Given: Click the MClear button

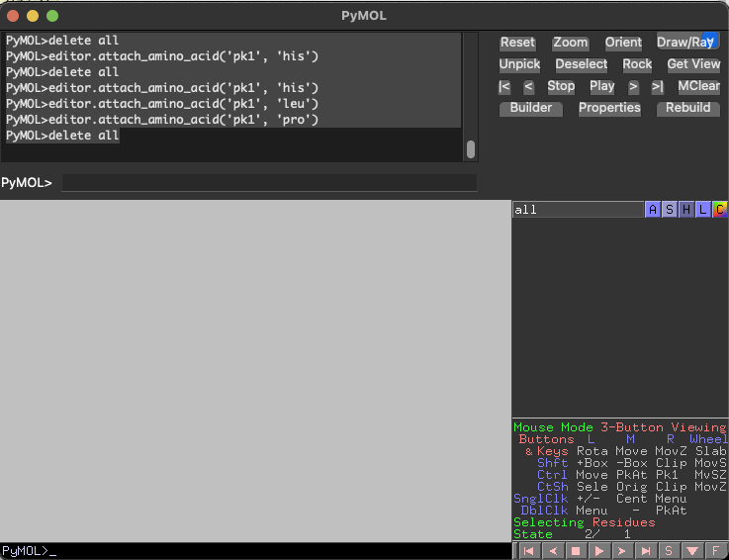Looking at the screenshot, I should point(698,86).
